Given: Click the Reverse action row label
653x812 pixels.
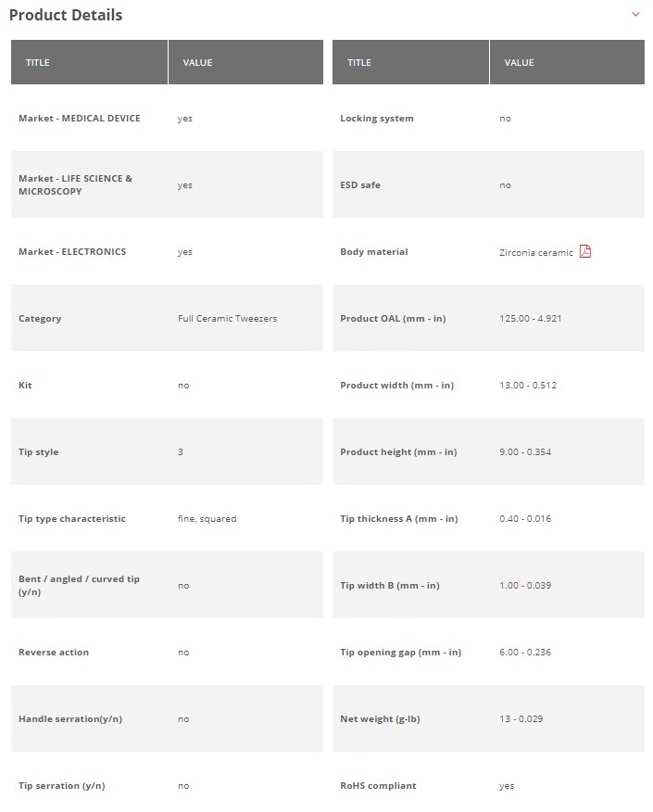Looking at the screenshot, I should (54, 653).
